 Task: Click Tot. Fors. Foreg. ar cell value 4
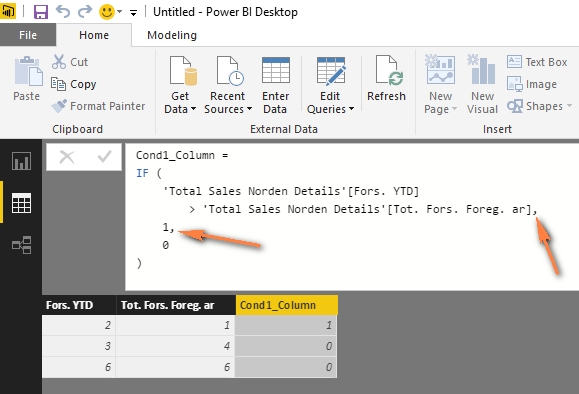pos(176,346)
